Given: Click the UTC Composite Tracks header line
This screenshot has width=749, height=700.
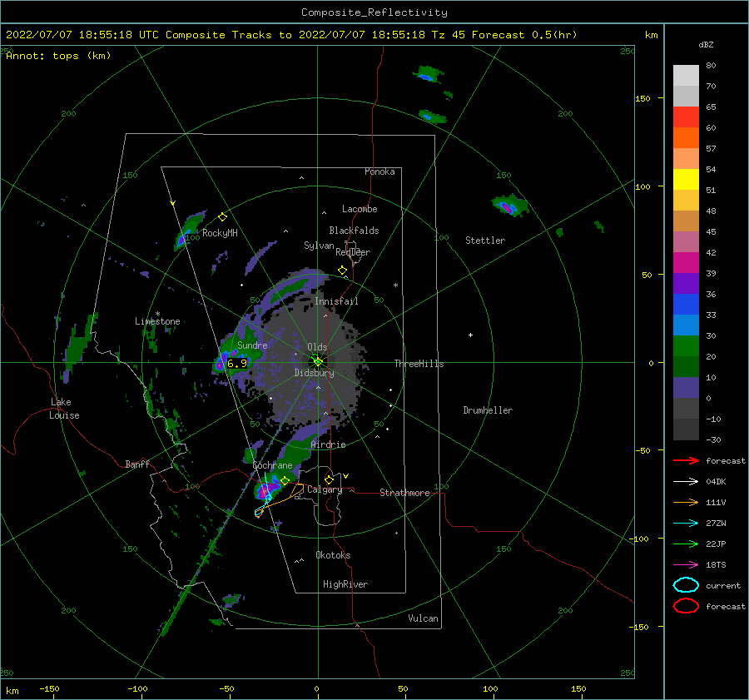Looking at the screenshot, I should click(291, 35).
